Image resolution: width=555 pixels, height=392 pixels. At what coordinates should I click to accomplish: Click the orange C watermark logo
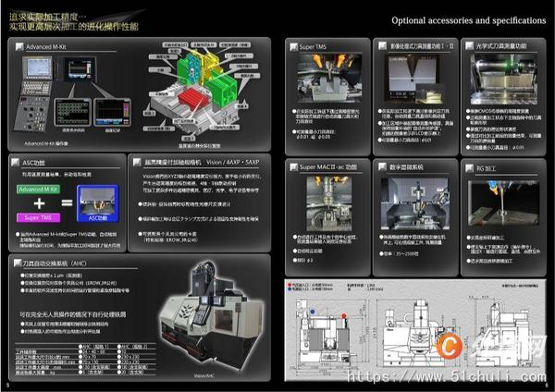[x=450, y=346]
